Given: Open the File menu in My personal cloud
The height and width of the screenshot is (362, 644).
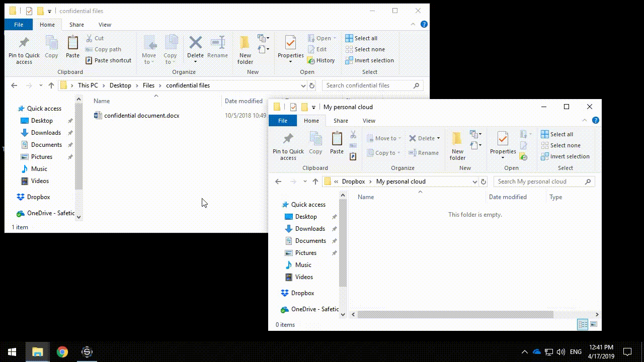Looking at the screenshot, I should [282, 121].
